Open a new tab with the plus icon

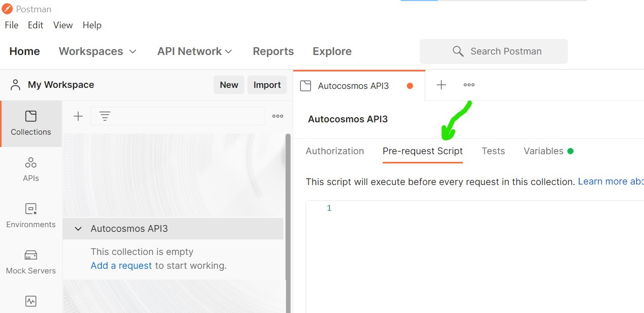(441, 85)
